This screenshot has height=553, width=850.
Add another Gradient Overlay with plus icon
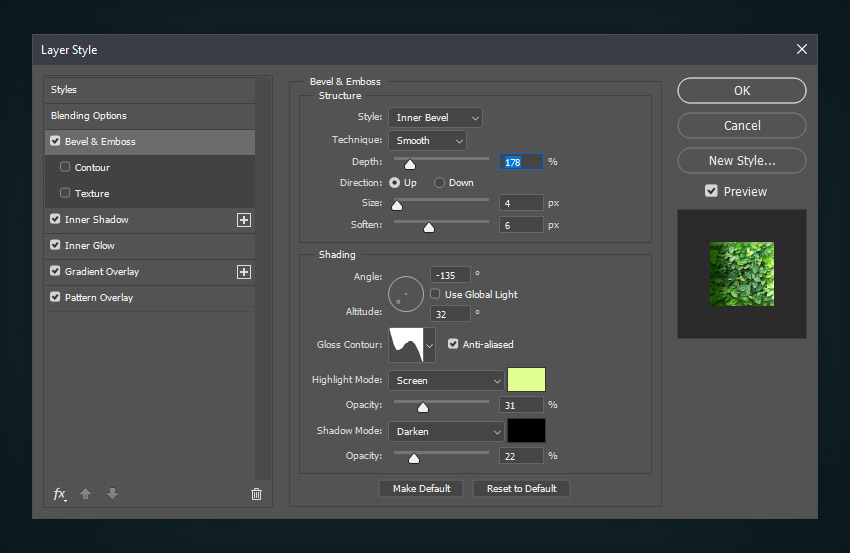click(x=244, y=272)
